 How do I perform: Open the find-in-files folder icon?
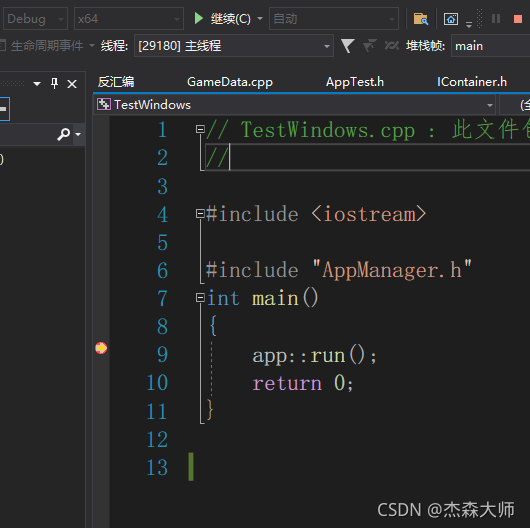tap(420, 19)
